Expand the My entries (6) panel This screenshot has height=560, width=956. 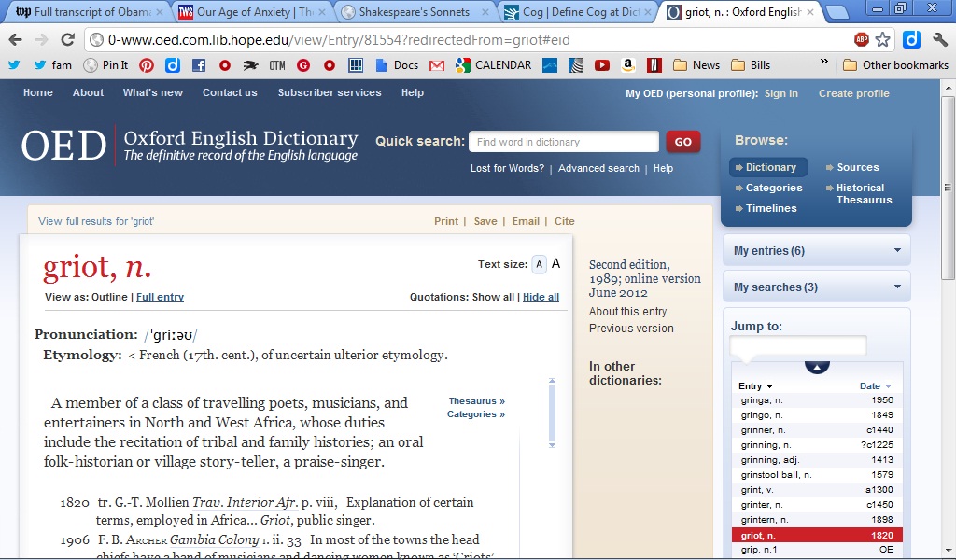coord(816,250)
